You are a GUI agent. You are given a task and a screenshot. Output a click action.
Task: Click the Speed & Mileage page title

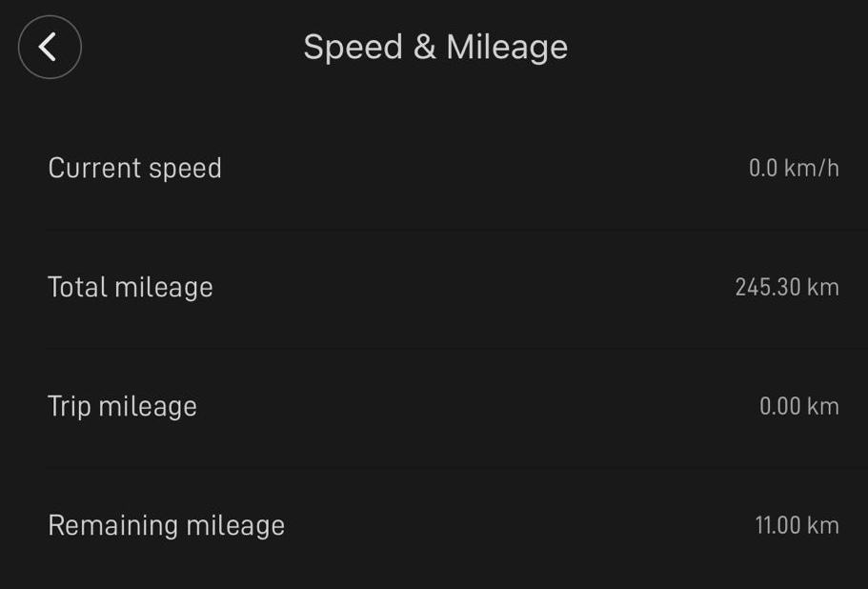434,47
